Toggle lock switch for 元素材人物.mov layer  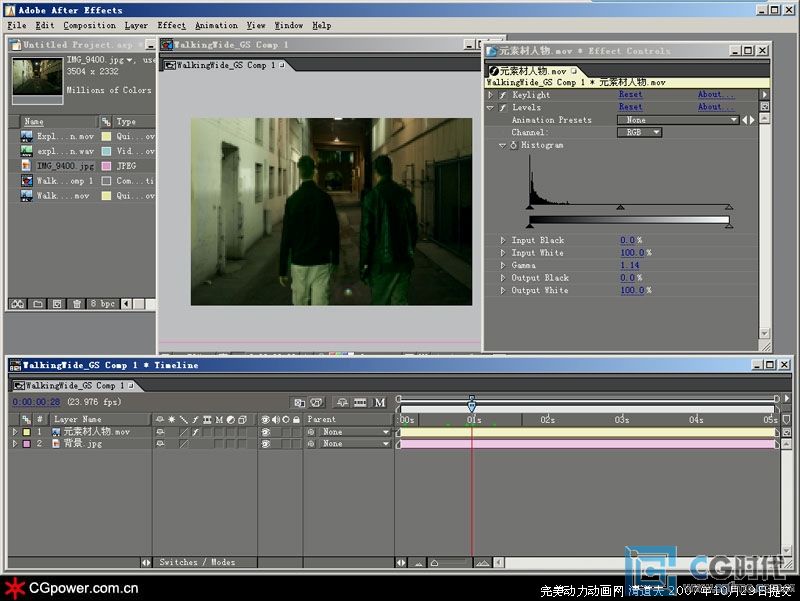(296, 432)
